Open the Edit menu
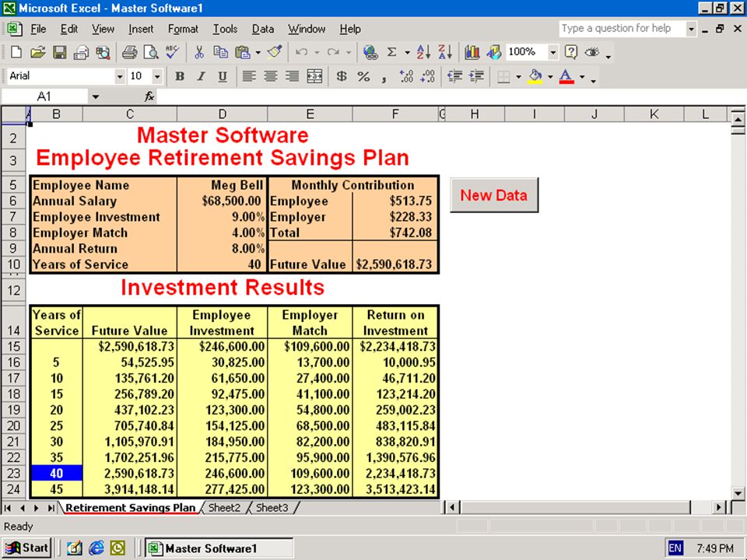Viewport: 747px width, 560px height. pyautogui.click(x=69, y=29)
